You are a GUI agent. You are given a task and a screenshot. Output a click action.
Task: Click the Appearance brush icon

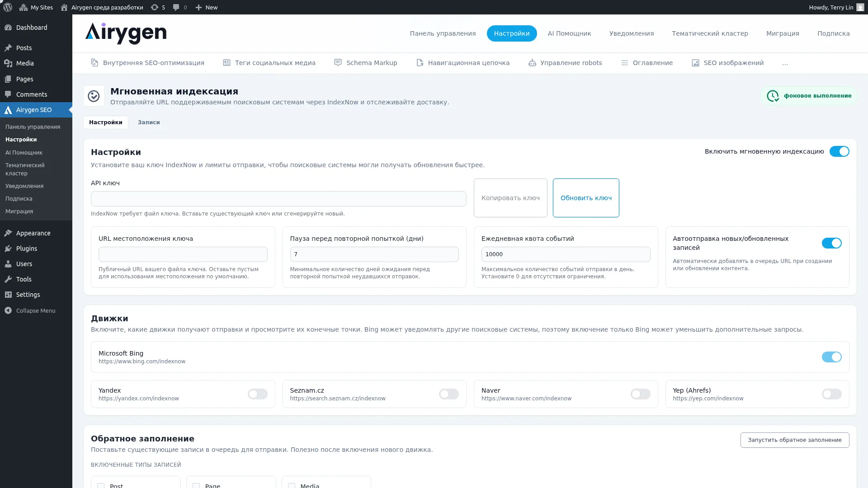tap(8, 233)
